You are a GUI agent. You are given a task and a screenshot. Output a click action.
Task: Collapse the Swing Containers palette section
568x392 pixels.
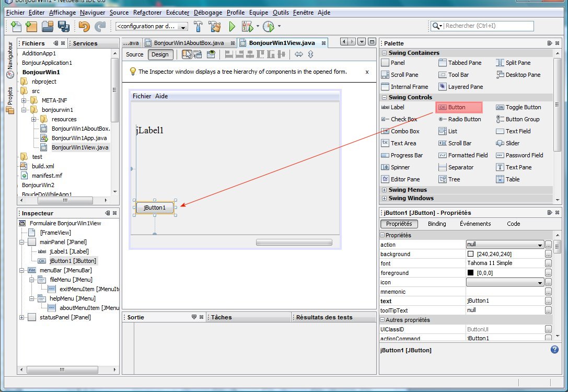(x=385, y=53)
